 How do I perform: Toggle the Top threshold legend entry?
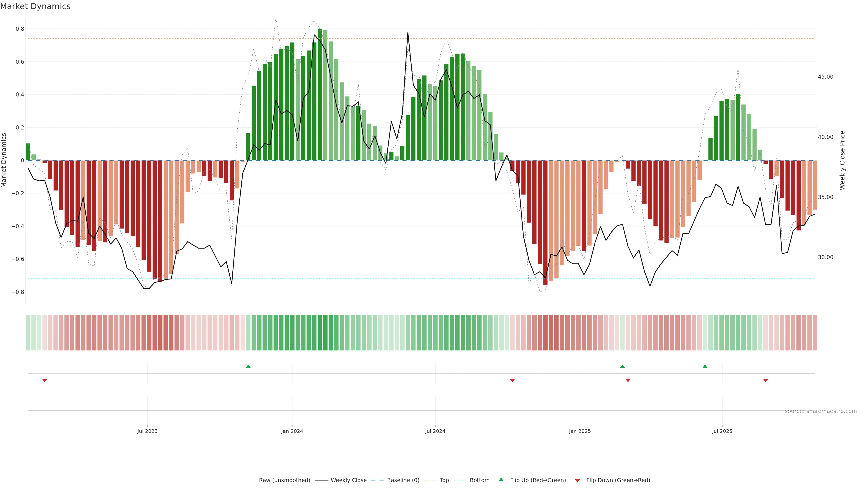click(444, 480)
